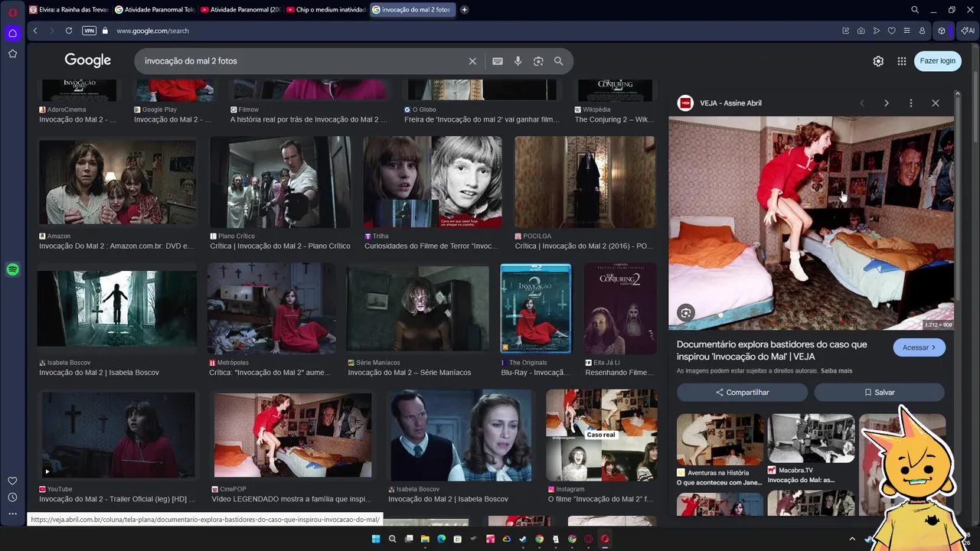Open the Opera sidebar home icon
The width and height of the screenshot is (980, 551).
tap(12, 33)
